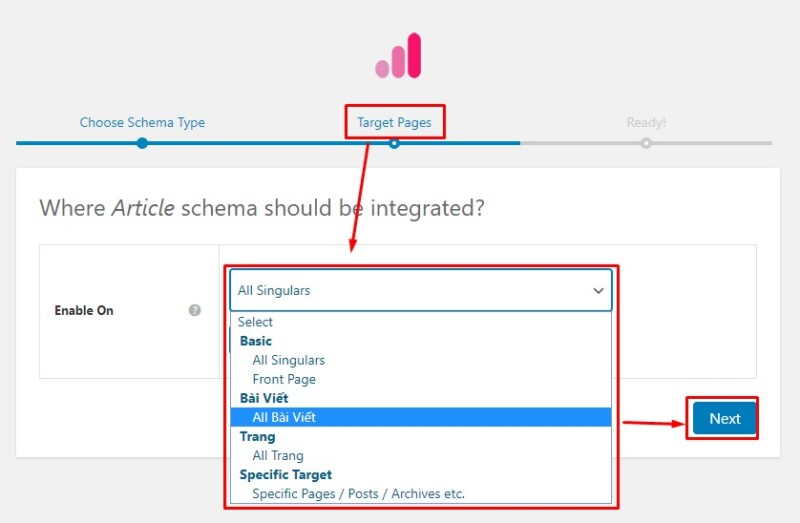Click the Enable On field label
Viewport: 800px width, 523px height.
pos(84,311)
